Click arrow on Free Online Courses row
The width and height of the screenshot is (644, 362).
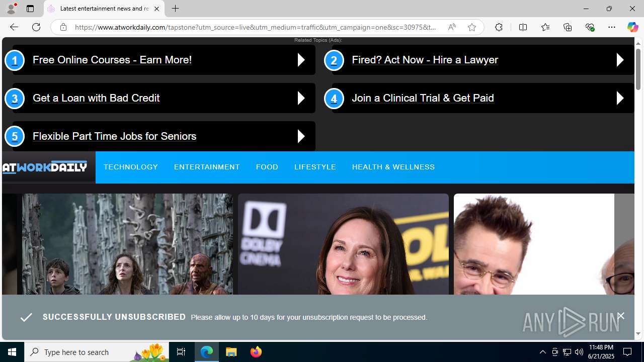tap(301, 60)
